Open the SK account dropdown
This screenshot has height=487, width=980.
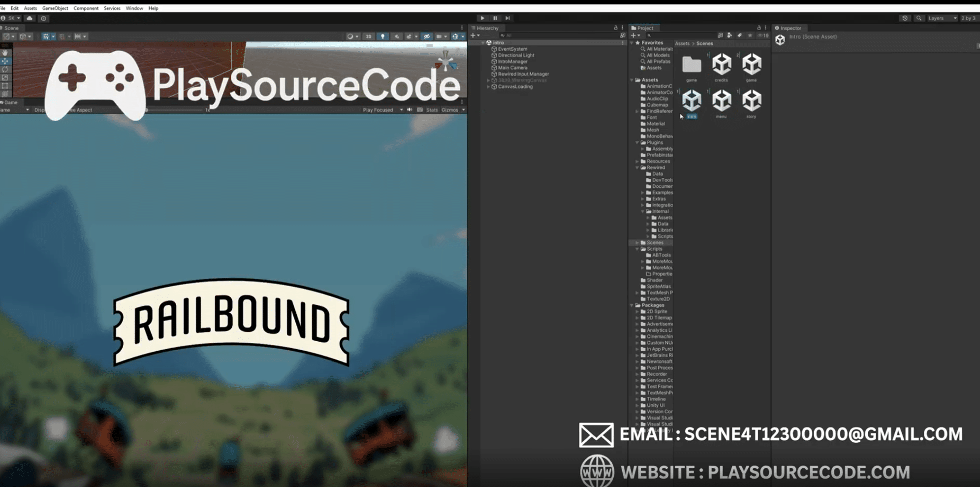coord(11,18)
